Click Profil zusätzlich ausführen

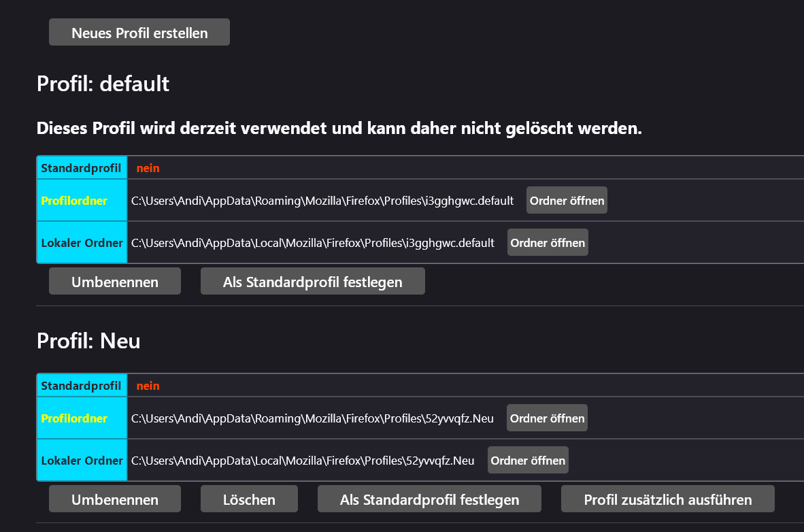[667, 499]
